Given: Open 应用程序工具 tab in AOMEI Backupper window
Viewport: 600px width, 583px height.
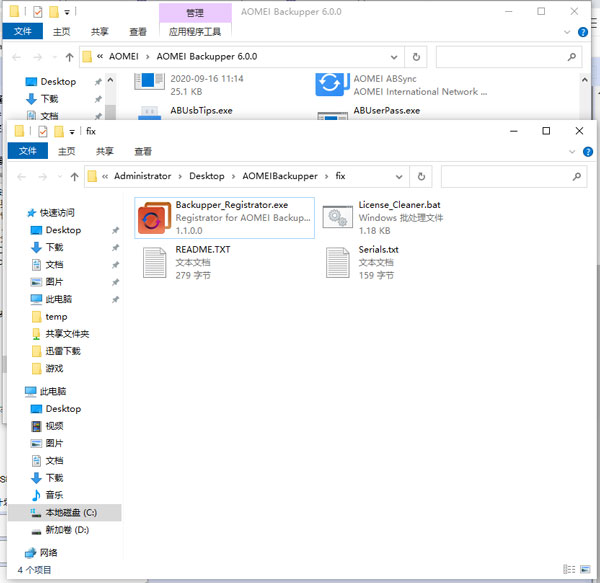Looking at the screenshot, I should pos(195,32).
